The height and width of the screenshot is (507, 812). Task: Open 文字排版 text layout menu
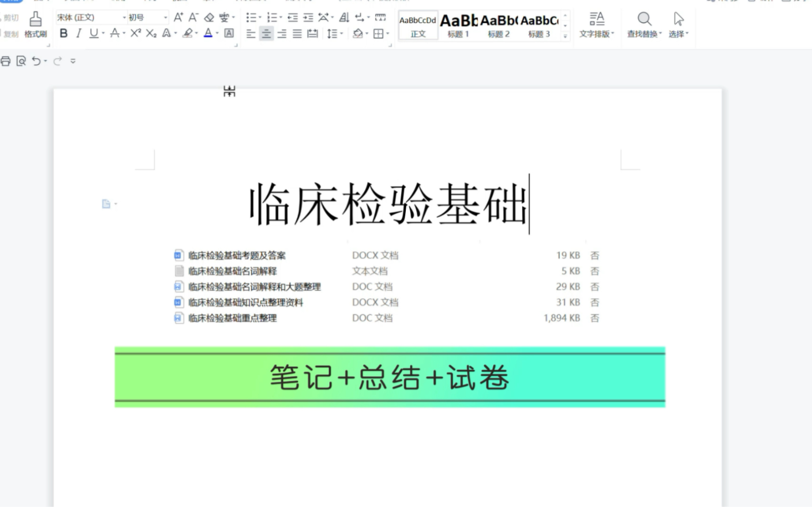tap(596, 25)
